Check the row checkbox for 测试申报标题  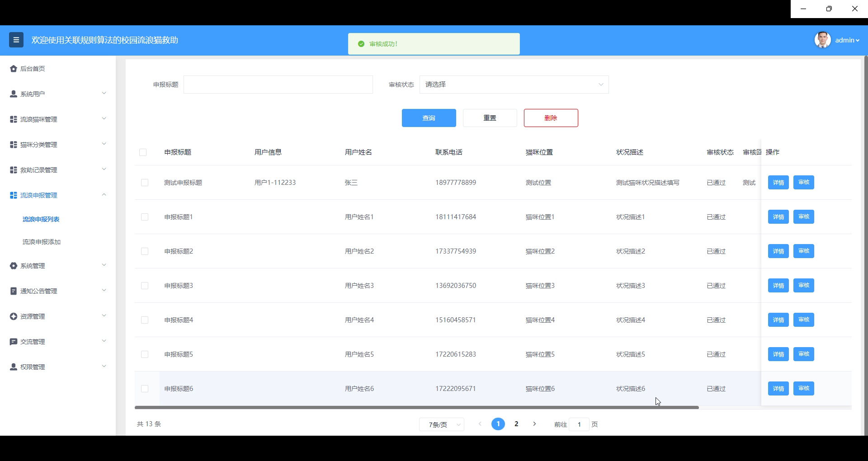pos(145,183)
